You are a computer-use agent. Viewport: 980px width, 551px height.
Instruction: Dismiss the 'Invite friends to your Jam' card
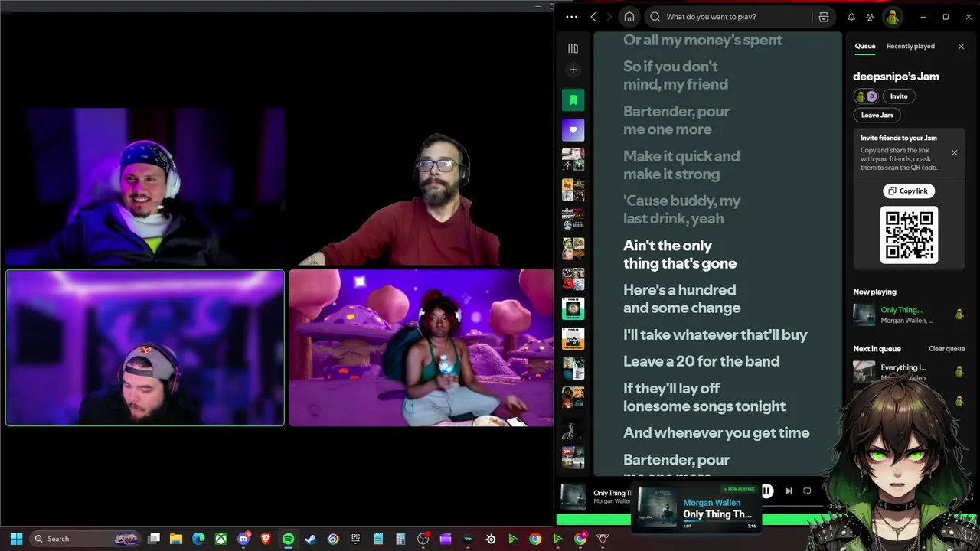954,153
